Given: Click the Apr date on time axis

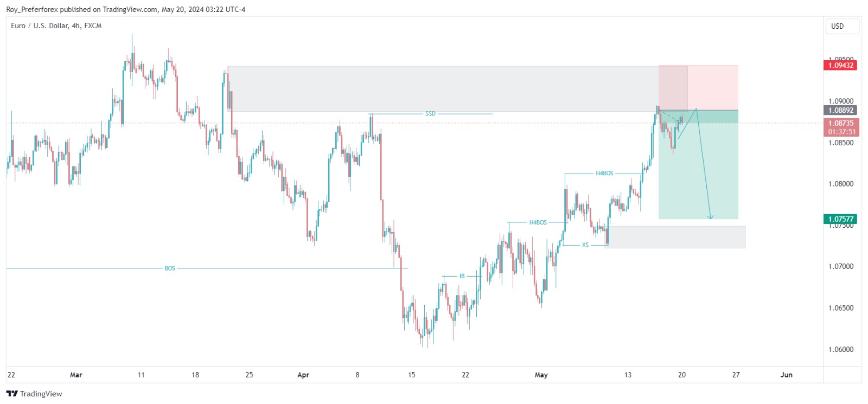Looking at the screenshot, I should click(303, 375).
